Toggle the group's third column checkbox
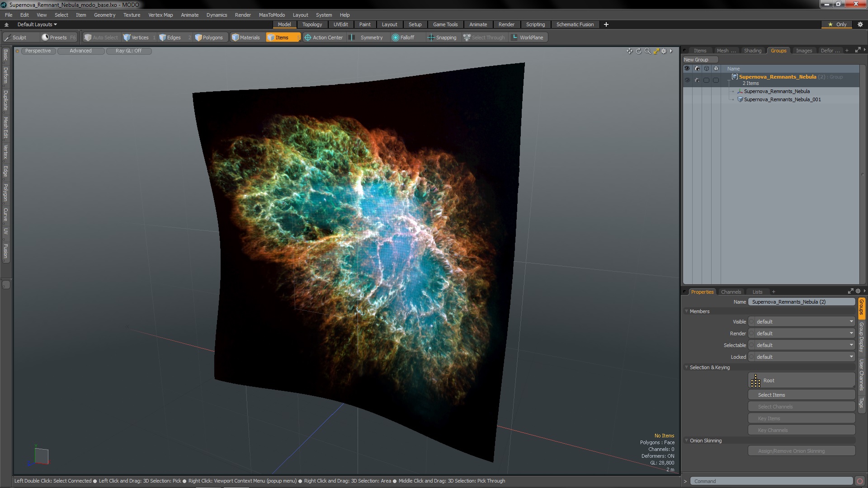 tap(706, 80)
